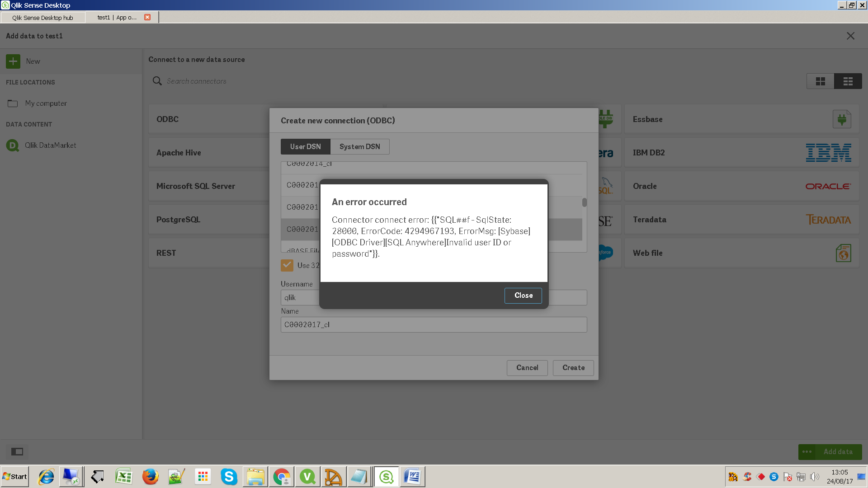Open the volume speaker tray icon
Viewport: 868px width, 488px height.
point(815,477)
